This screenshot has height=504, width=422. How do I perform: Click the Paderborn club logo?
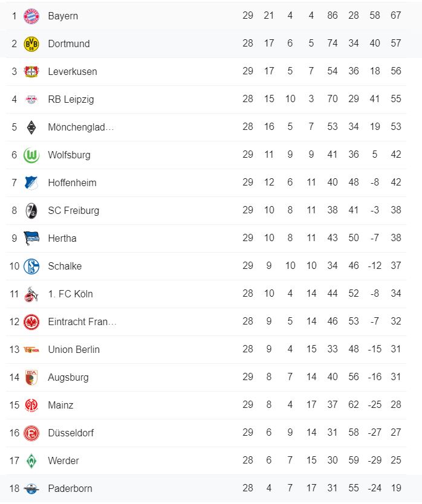pos(31,488)
